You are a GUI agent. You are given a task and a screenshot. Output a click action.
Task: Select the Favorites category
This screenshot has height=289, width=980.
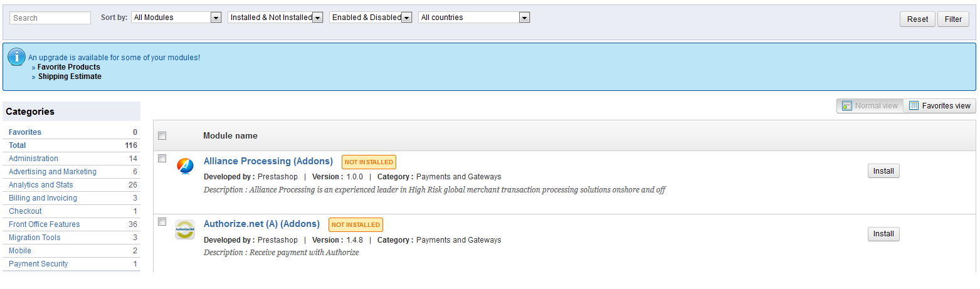pyautogui.click(x=25, y=132)
